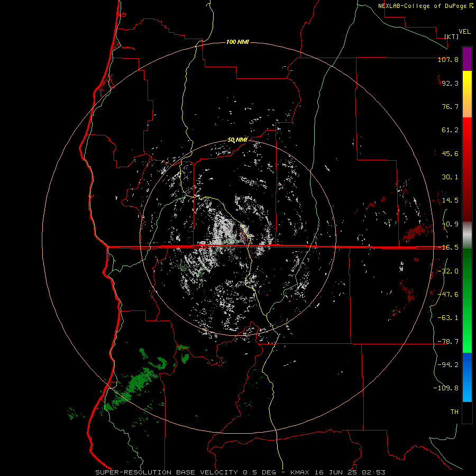Click the VEL legend title
This screenshot has width=476, height=476.
464,32
